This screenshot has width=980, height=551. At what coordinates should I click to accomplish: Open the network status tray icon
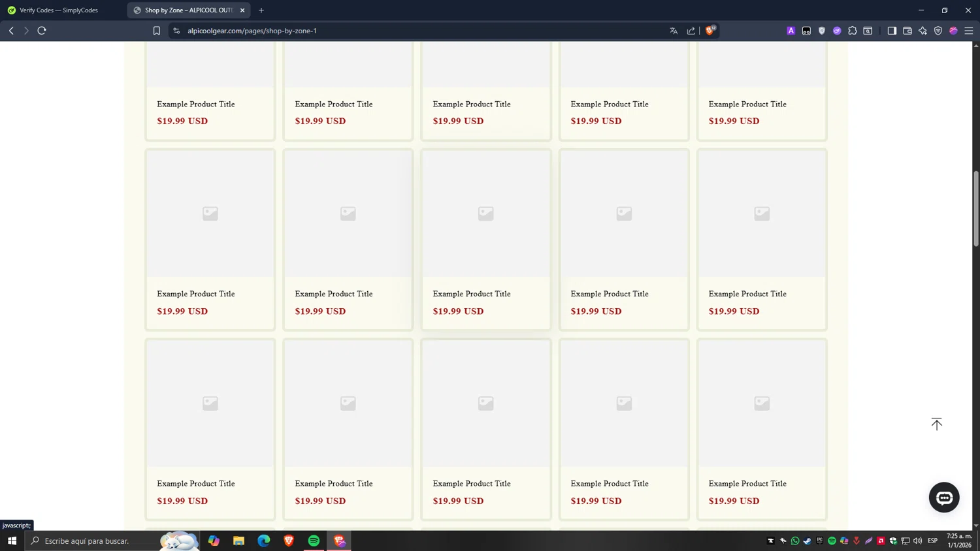pos(906,541)
